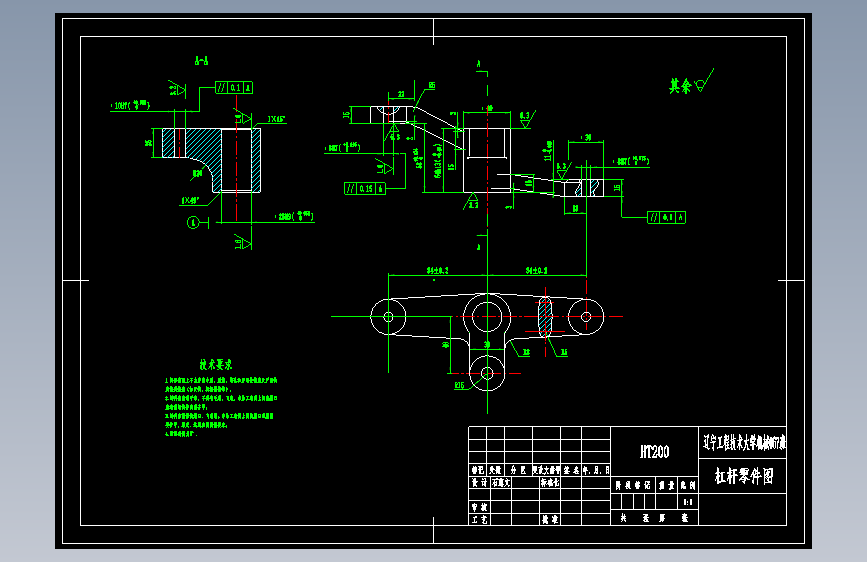
Task: Click the R16 radius dimension label
Action: coord(459,386)
